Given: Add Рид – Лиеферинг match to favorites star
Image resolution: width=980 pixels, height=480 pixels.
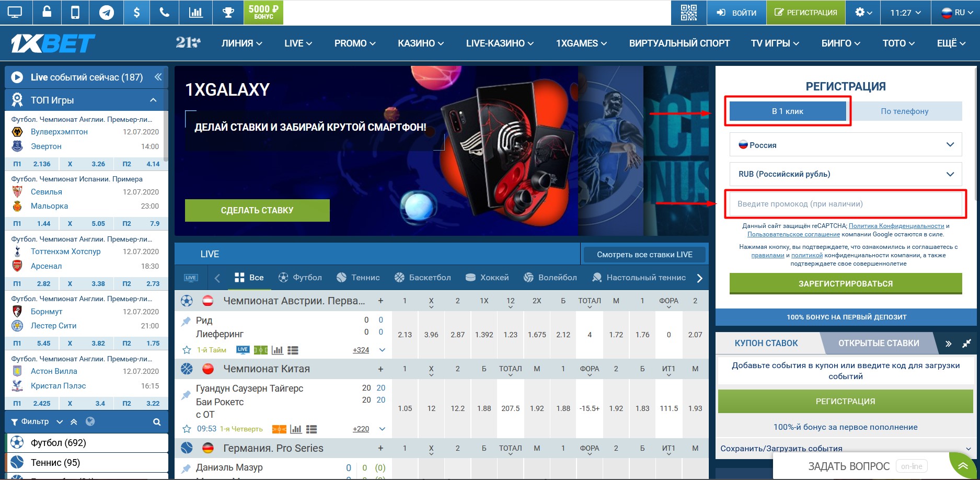Looking at the screenshot, I should tap(187, 350).
